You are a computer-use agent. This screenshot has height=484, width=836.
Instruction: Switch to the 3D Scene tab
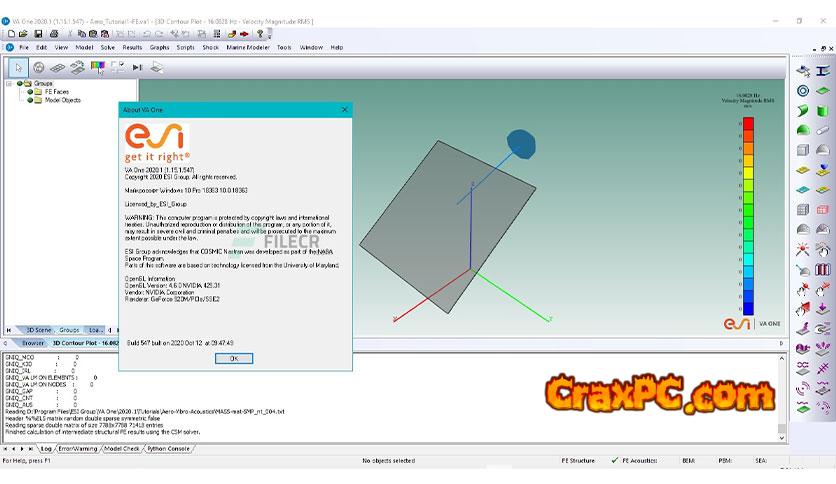pos(38,330)
